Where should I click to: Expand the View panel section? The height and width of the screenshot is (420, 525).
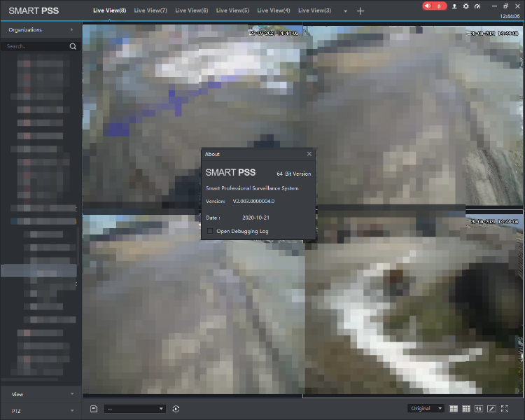click(41, 394)
